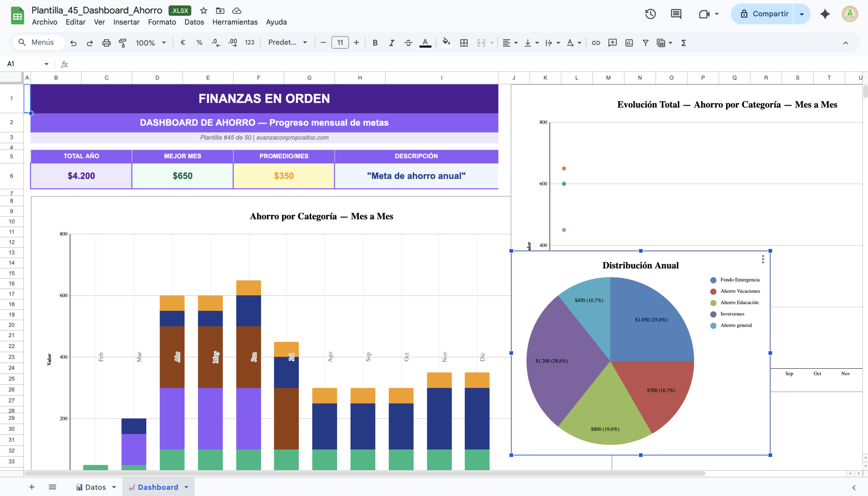868x496 pixels.
Task: Toggle strikethrough formatting
Action: tap(408, 43)
